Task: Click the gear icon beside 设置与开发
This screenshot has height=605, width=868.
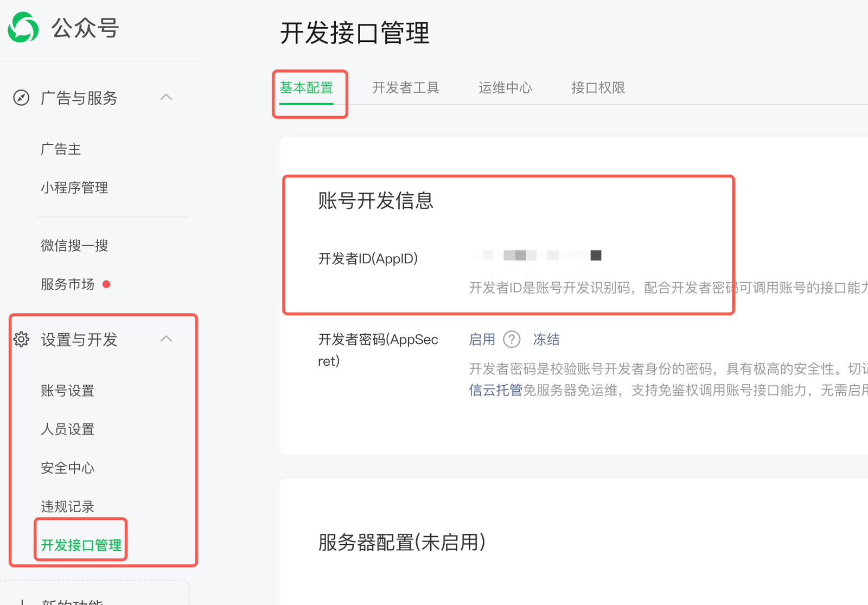Action: coord(21,339)
